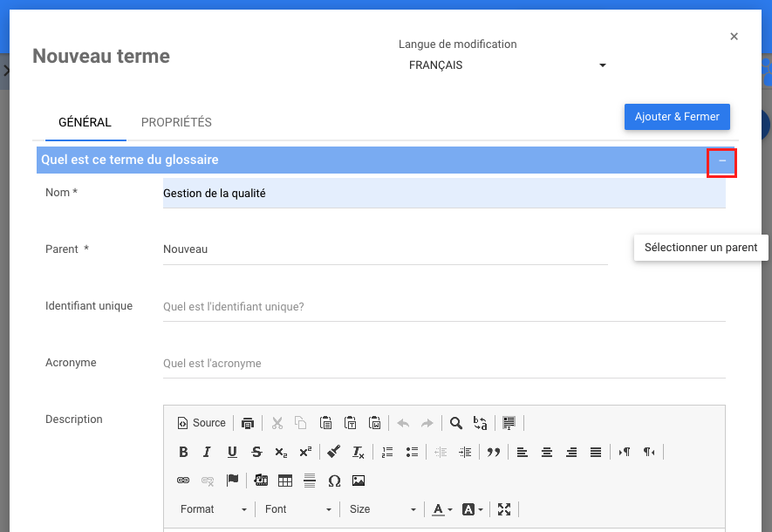
Task: Click the Acronyme input field
Action: point(444,363)
